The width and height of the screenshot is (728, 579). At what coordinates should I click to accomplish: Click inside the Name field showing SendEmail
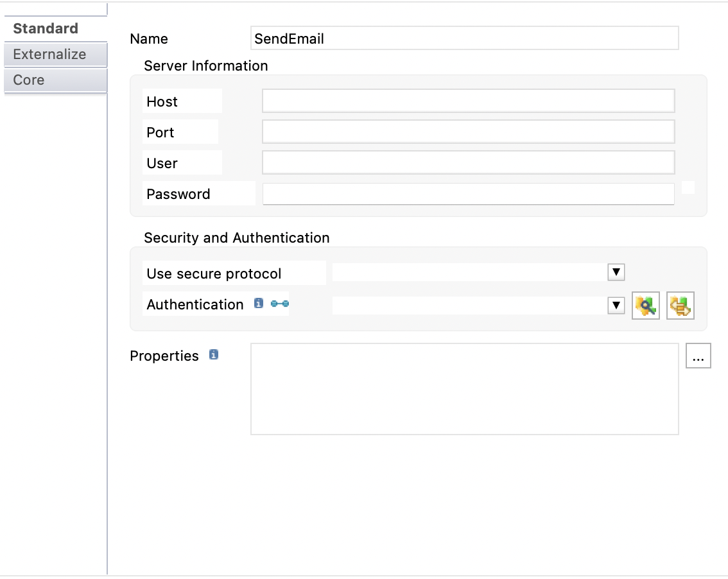[465, 39]
